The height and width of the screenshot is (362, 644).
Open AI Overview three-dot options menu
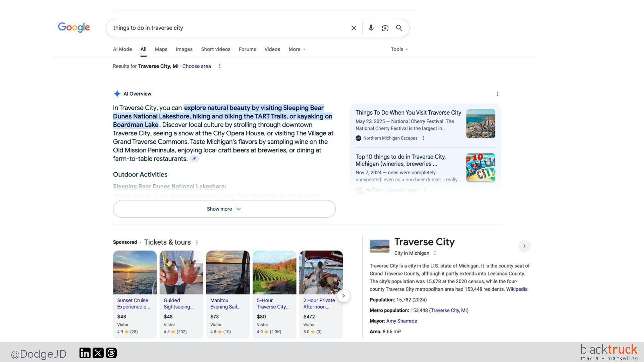tap(497, 94)
